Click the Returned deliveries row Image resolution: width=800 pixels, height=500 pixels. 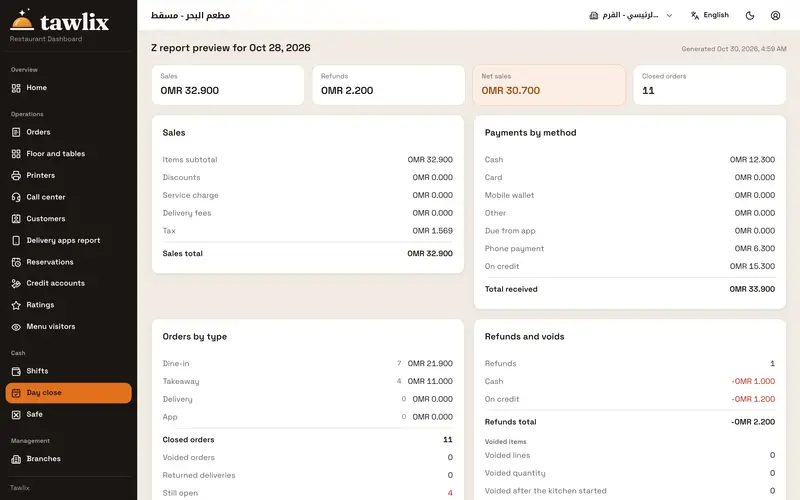point(308,476)
